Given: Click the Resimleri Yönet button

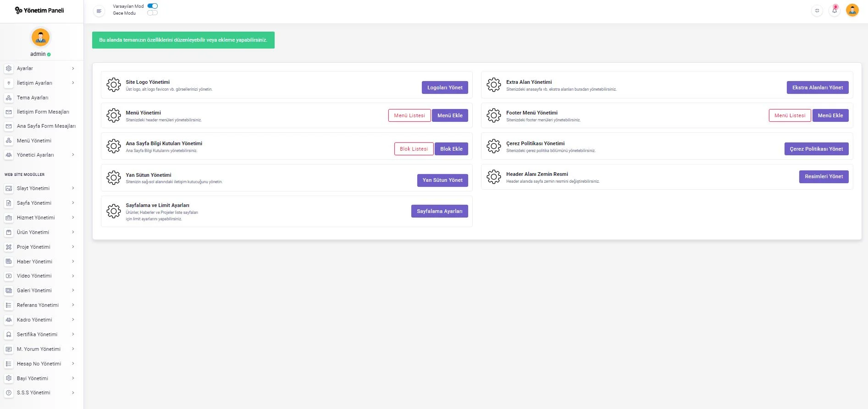Looking at the screenshot, I should (x=824, y=177).
